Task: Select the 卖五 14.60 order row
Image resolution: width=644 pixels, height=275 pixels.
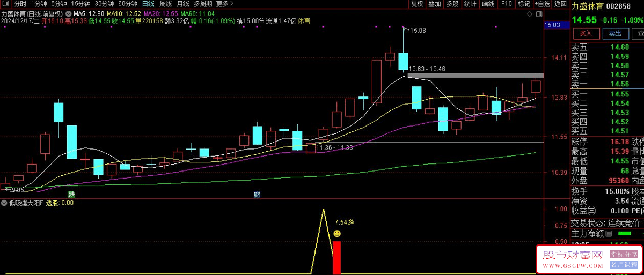Action: pyautogui.click(x=607, y=47)
